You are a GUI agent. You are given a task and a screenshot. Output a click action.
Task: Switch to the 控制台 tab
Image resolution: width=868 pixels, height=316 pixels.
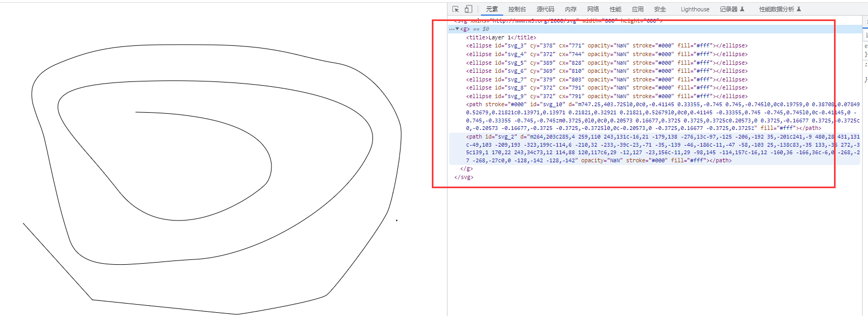517,9
